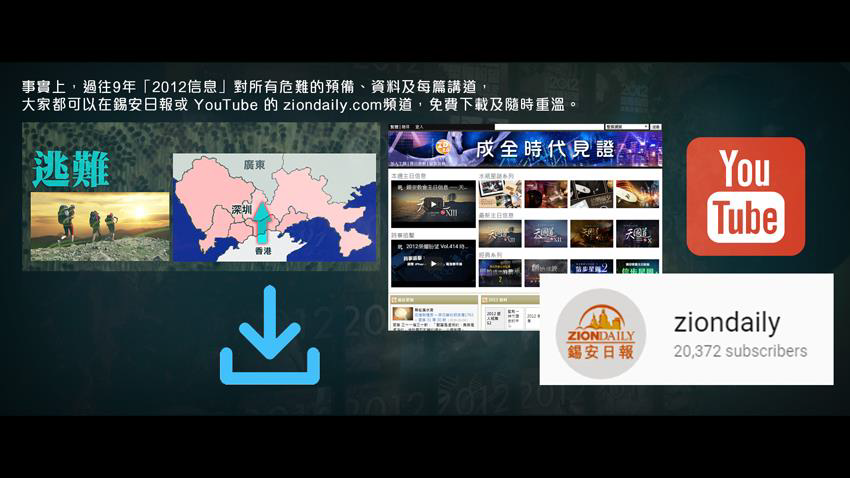Screen dimensions: 850x478
Task: Click the search button next to the dropdown
Action: (x=656, y=127)
